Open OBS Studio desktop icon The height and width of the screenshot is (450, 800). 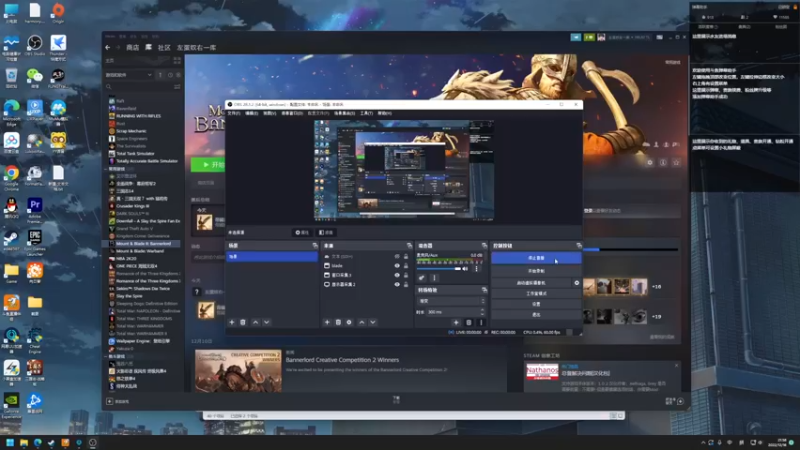pyautogui.click(x=35, y=45)
